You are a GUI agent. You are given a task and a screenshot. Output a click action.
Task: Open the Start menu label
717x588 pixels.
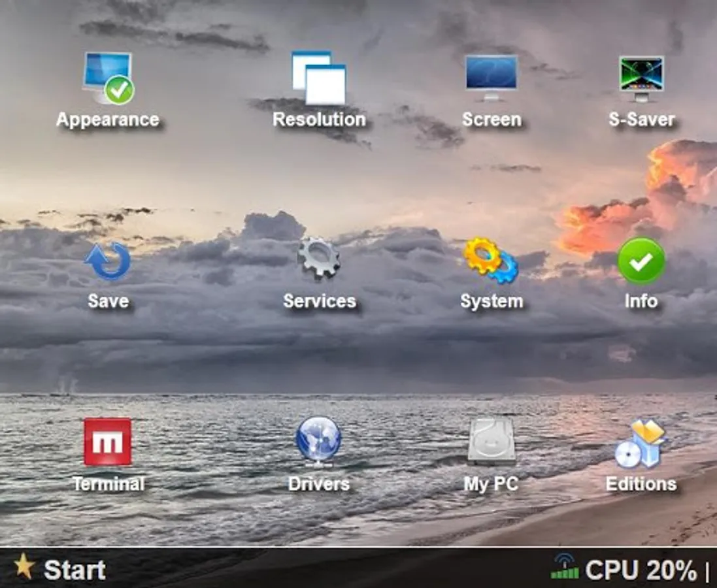75,570
